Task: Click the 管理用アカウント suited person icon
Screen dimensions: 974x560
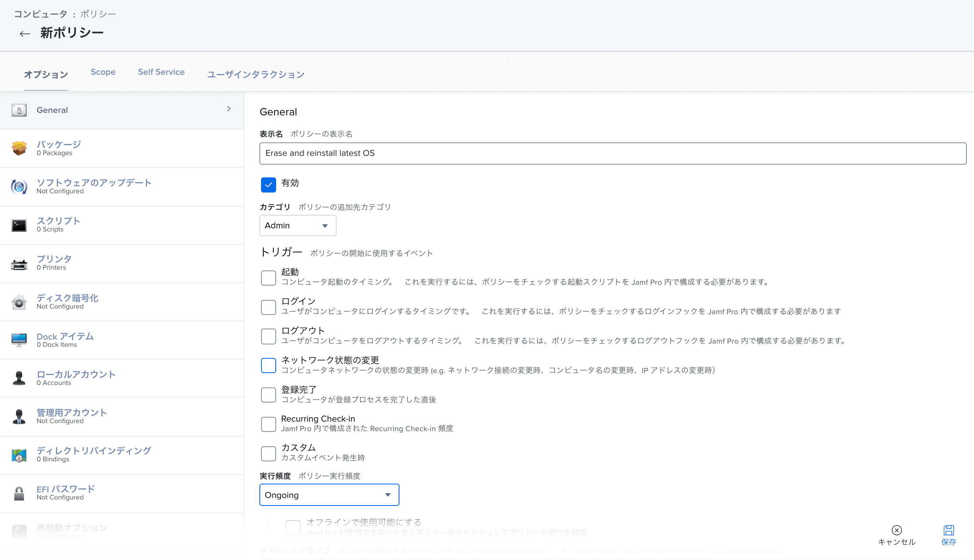Action: pyautogui.click(x=19, y=416)
